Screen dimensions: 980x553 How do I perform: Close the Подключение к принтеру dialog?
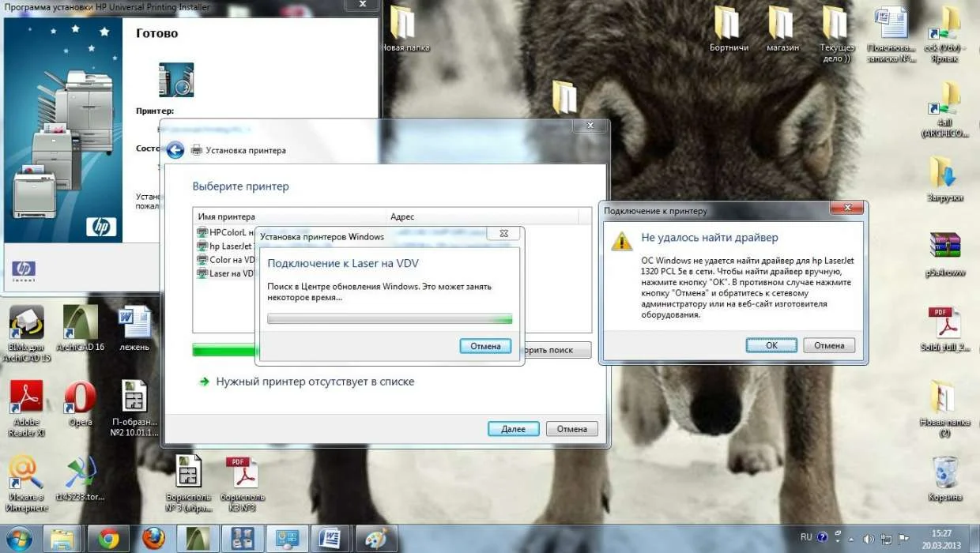pos(846,208)
